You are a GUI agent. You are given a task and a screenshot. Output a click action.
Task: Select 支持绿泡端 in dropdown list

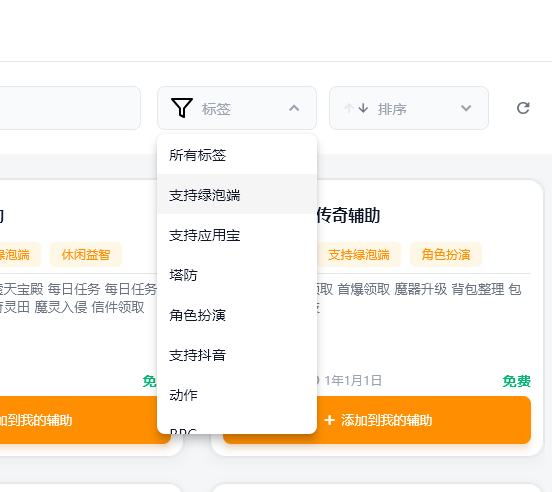click(x=237, y=195)
